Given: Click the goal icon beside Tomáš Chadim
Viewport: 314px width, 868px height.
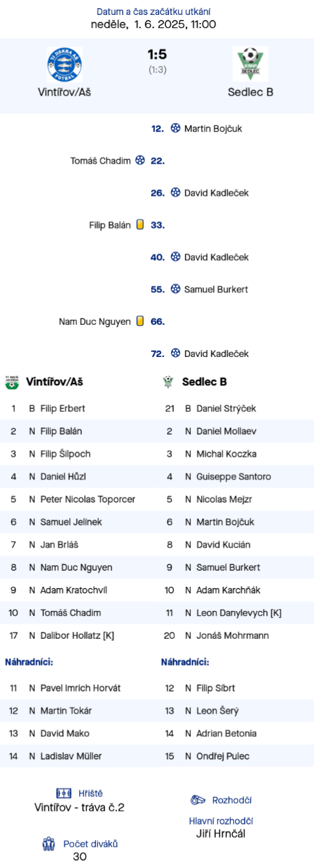Looking at the screenshot, I should [x=140, y=160].
